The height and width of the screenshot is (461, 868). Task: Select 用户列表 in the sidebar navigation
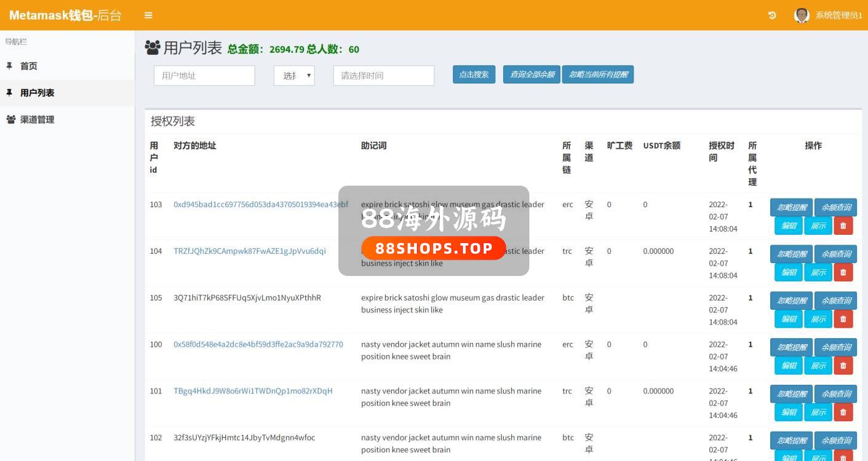[37, 93]
